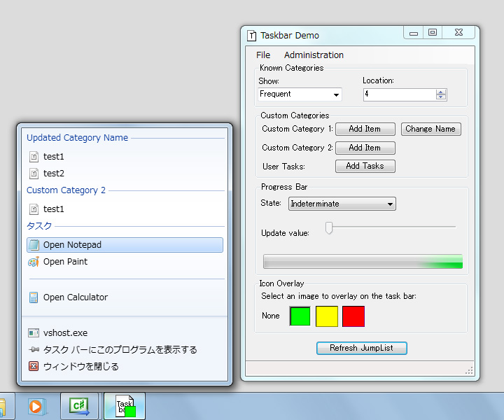This screenshot has height=420, width=504.
Task: Click the Refresh JumpList button
Action: [362, 348]
